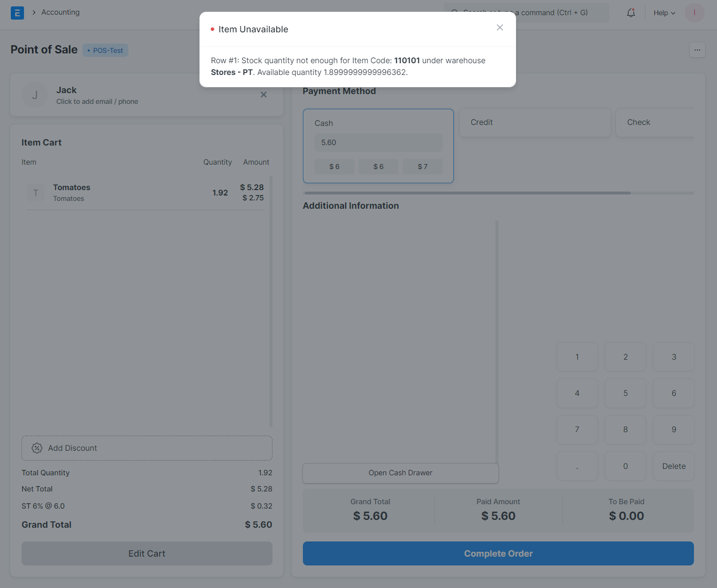Close the Item Unavailable dialog
The width and height of the screenshot is (717, 588).
(499, 27)
